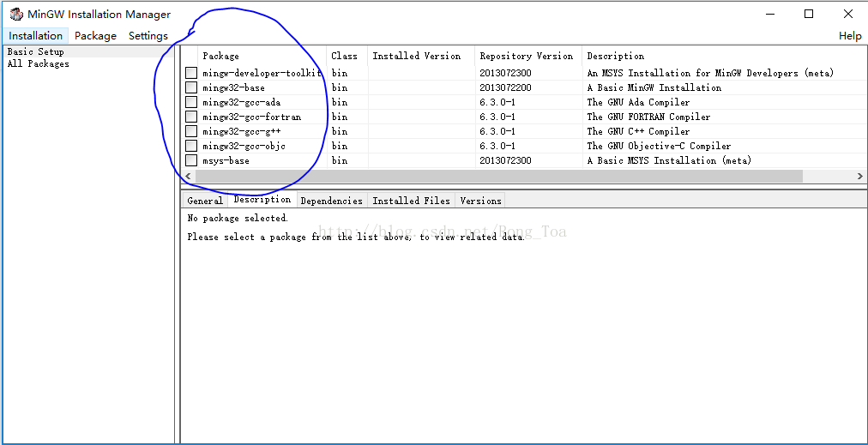Select Basic Setup in the left panel
This screenshot has width=868, height=445.
tap(35, 51)
